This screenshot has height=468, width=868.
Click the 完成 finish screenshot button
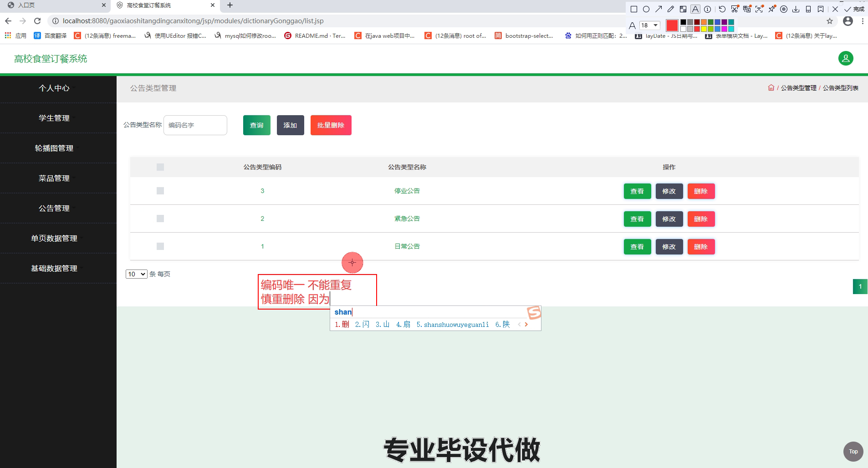pyautogui.click(x=854, y=9)
